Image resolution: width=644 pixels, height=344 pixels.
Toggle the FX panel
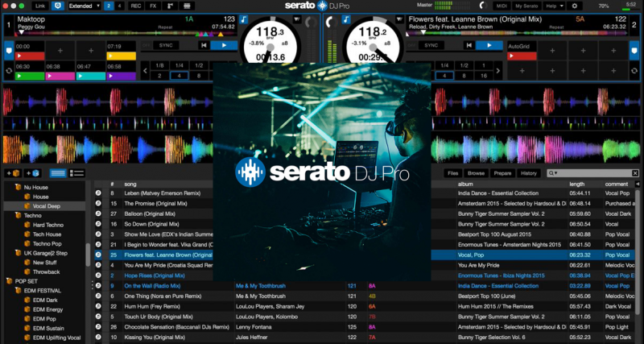coord(153,6)
